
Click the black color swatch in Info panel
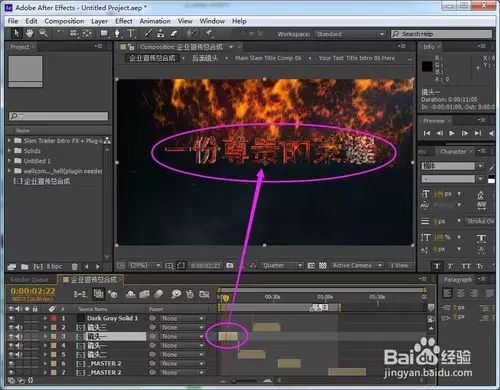[x=427, y=67]
